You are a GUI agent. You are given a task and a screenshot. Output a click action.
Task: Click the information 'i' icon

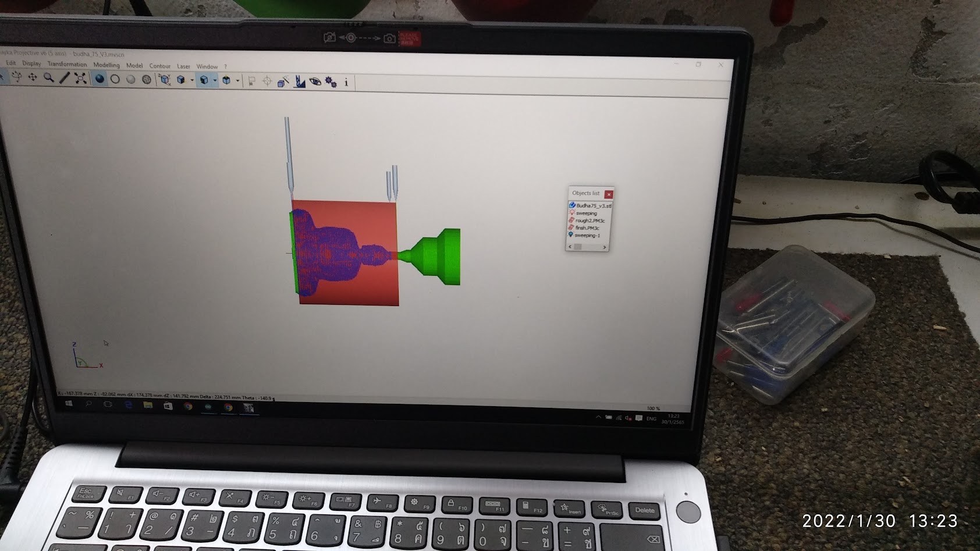tap(346, 83)
